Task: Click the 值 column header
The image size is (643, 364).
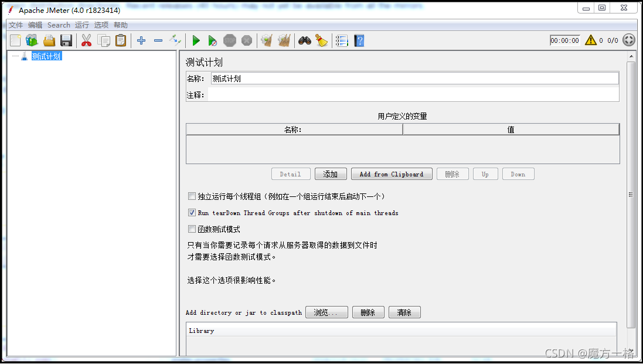Action: 511,130
